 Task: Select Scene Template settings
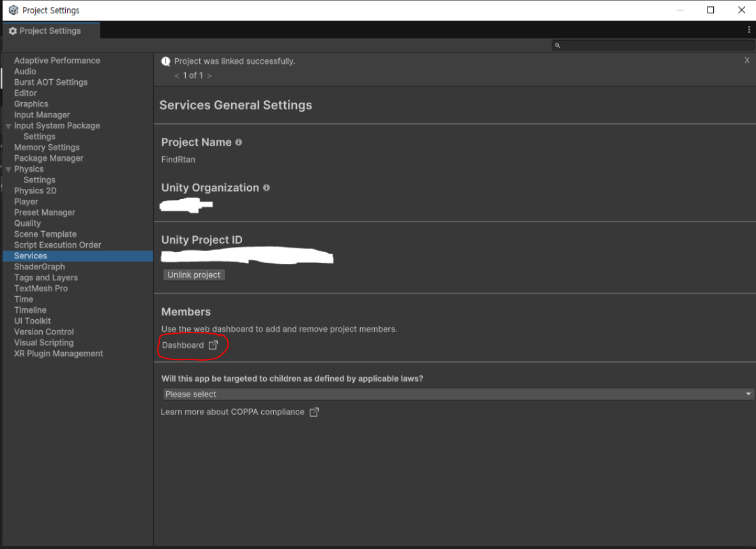pos(45,234)
